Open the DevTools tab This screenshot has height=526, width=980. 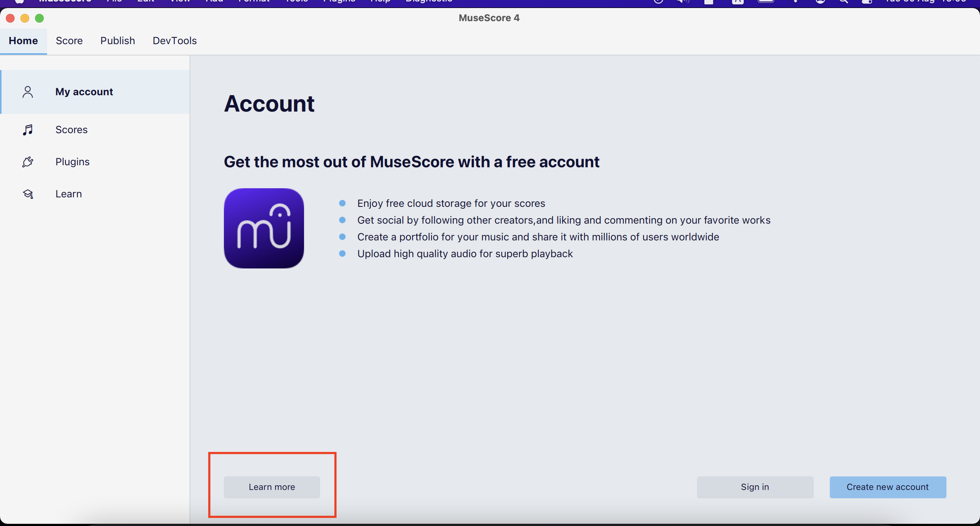coord(174,41)
